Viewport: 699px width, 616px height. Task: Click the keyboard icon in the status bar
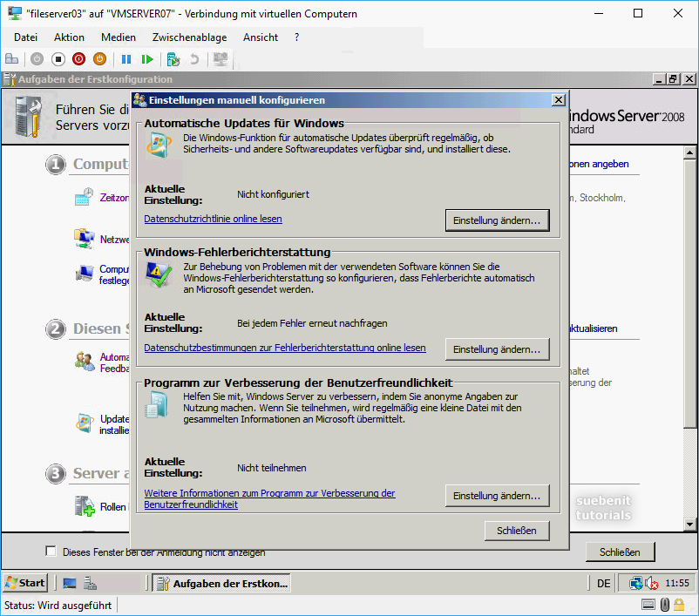point(648,605)
